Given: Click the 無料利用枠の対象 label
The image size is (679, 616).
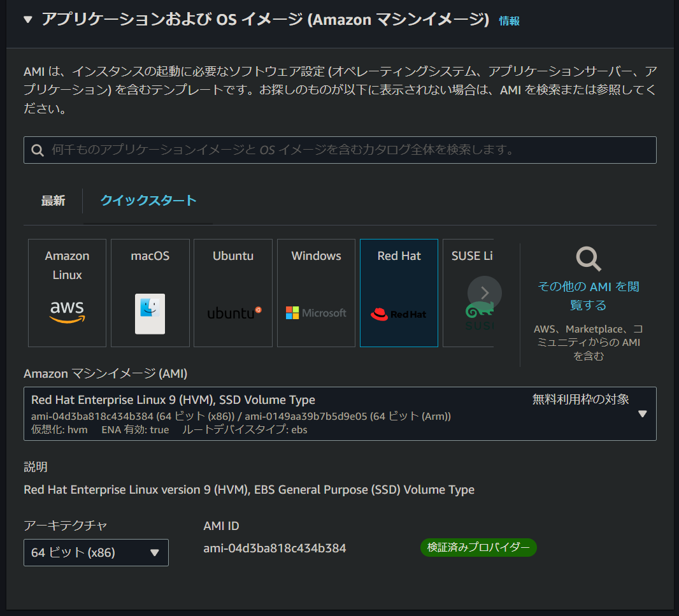Looking at the screenshot, I should [580, 399].
